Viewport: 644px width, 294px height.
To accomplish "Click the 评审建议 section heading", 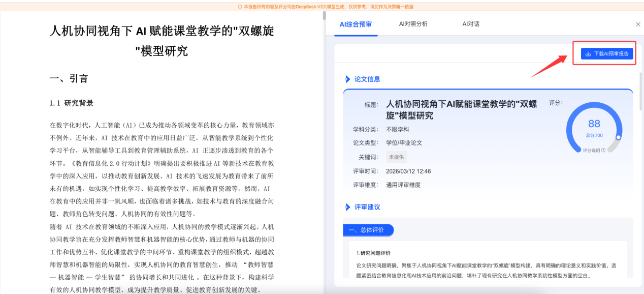I will 367,207.
